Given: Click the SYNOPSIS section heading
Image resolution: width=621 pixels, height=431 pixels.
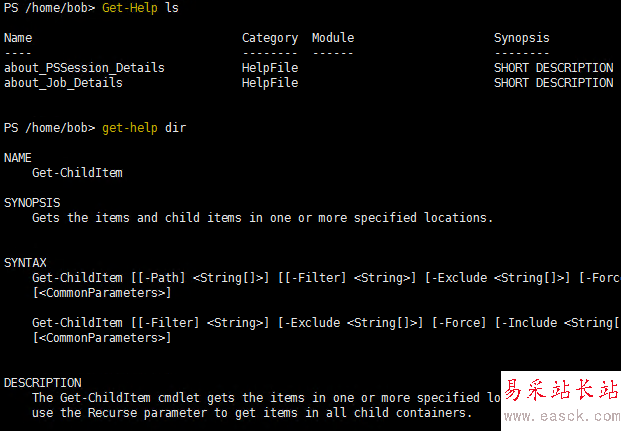Looking at the screenshot, I should point(32,203).
